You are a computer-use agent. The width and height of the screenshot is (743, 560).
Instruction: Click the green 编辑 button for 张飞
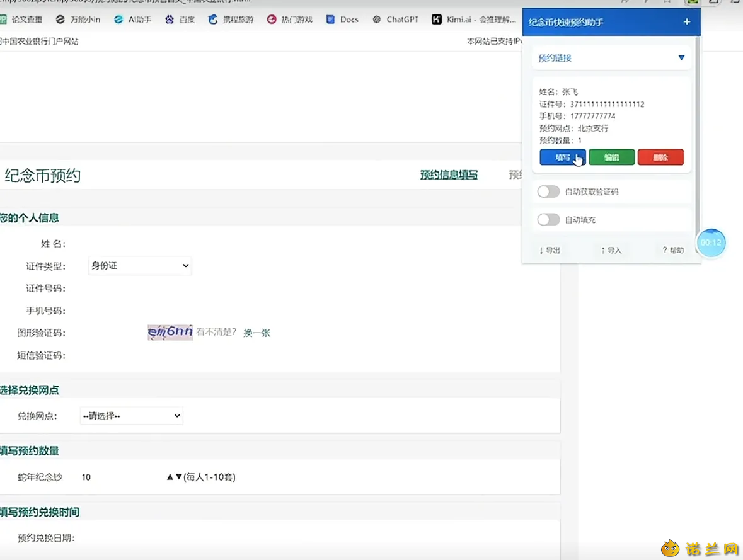click(612, 157)
